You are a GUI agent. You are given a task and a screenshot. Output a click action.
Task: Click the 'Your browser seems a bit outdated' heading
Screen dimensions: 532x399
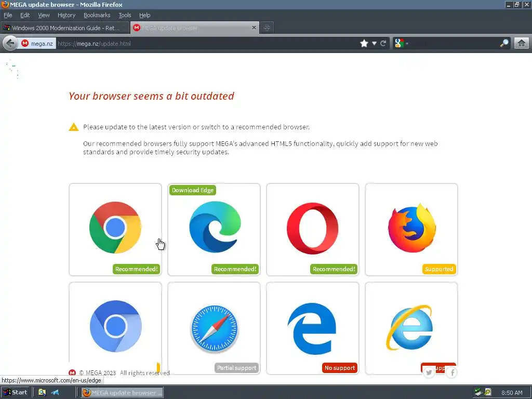coord(151,96)
